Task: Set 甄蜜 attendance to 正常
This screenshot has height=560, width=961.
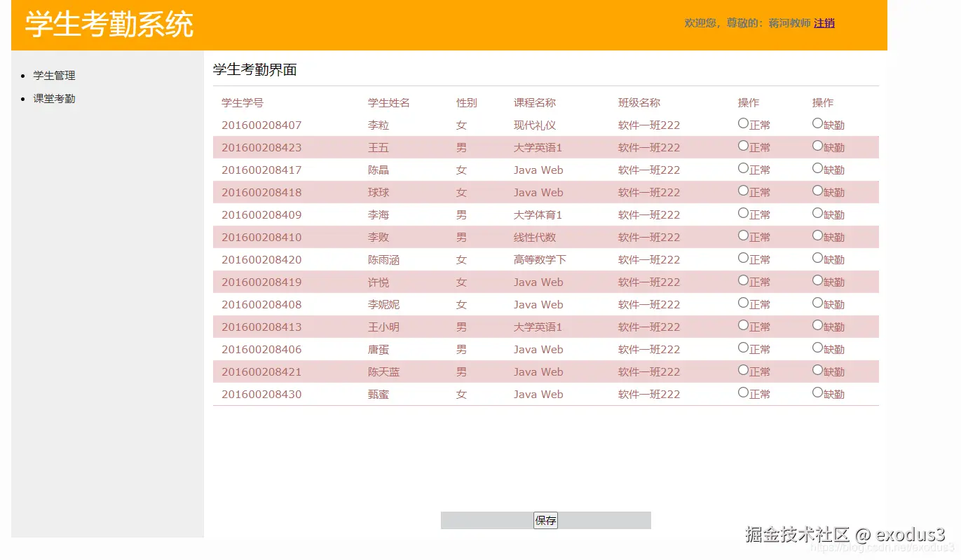Action: coord(743,392)
